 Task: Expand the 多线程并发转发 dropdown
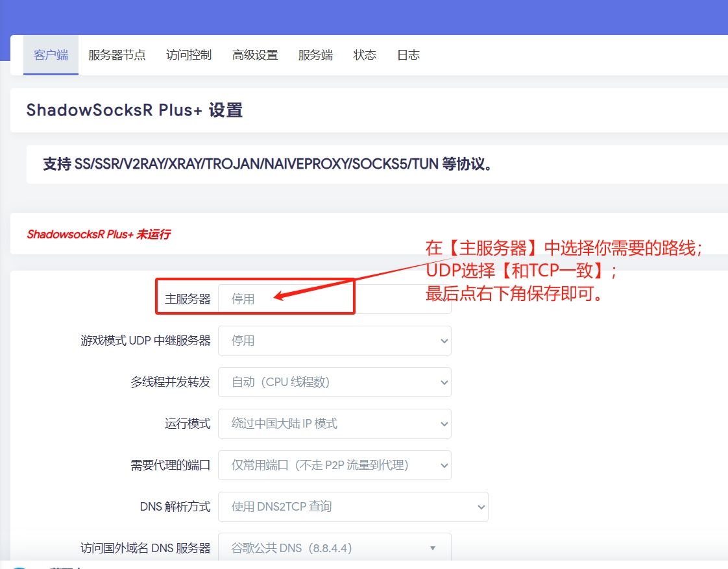tap(334, 382)
